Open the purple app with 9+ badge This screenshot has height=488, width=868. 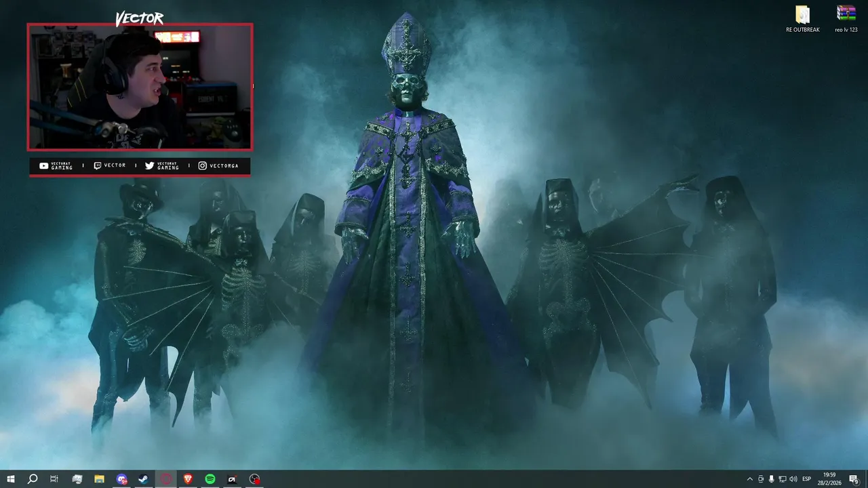(x=121, y=479)
